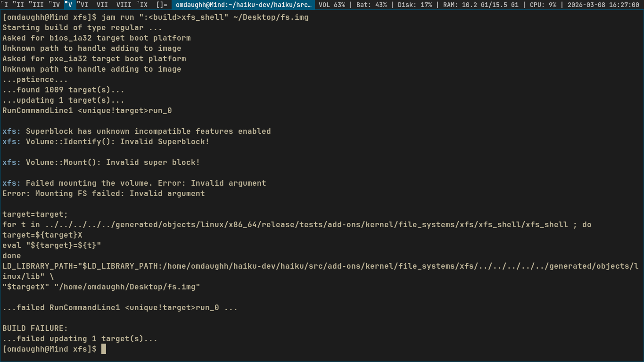
Task: Click the battery 43% status indicator
Action: coord(371,5)
